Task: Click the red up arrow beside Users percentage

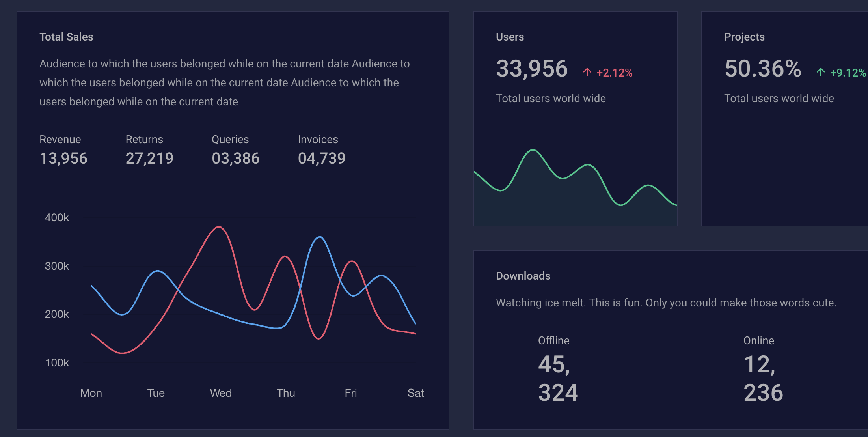Action: [x=587, y=72]
